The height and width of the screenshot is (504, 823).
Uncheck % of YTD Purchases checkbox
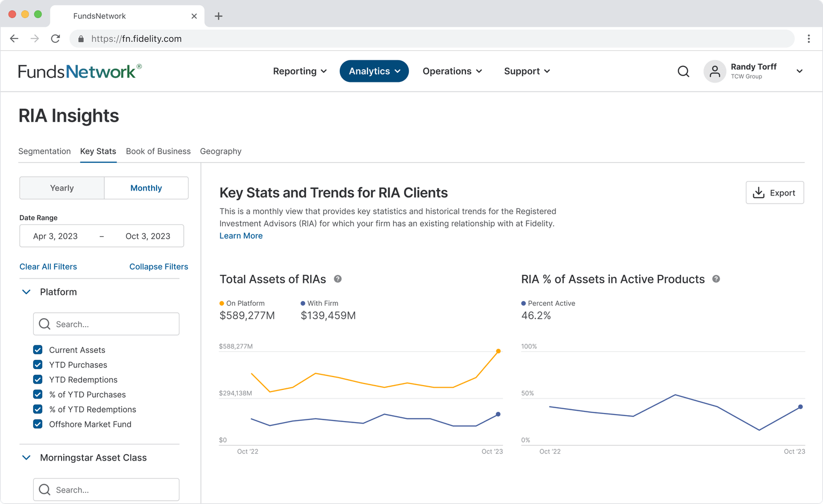coord(38,394)
